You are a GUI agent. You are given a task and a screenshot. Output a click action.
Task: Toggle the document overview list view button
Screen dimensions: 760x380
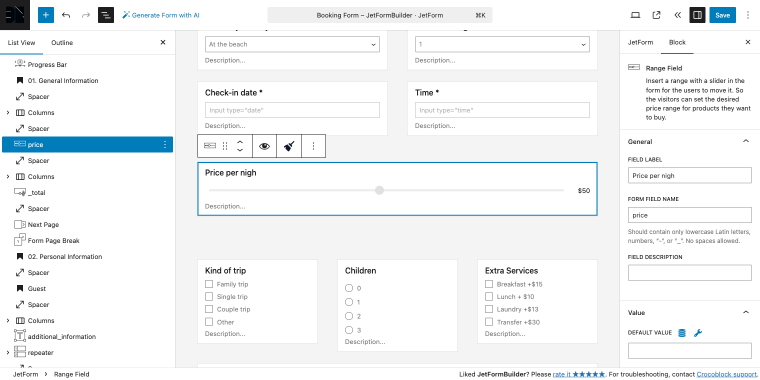click(x=106, y=15)
